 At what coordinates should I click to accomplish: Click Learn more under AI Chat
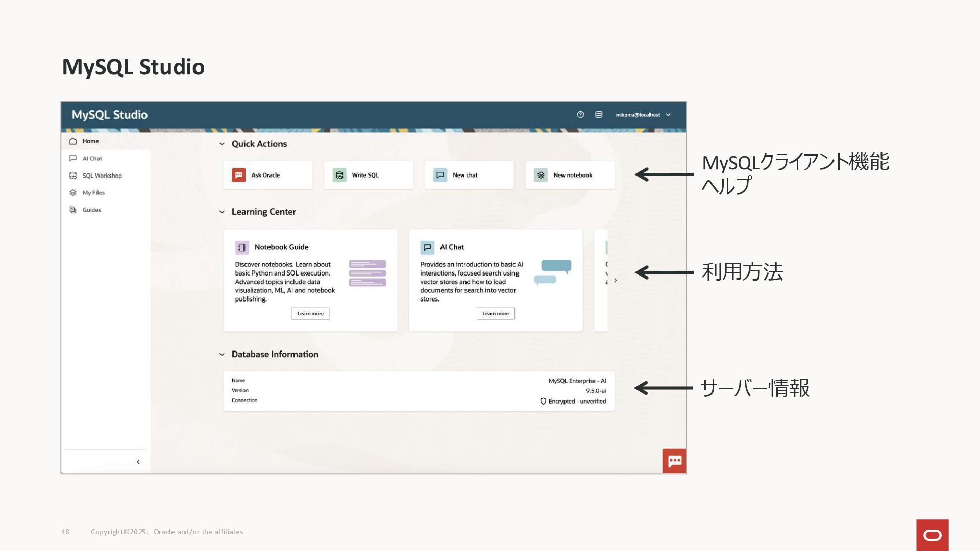(x=496, y=313)
